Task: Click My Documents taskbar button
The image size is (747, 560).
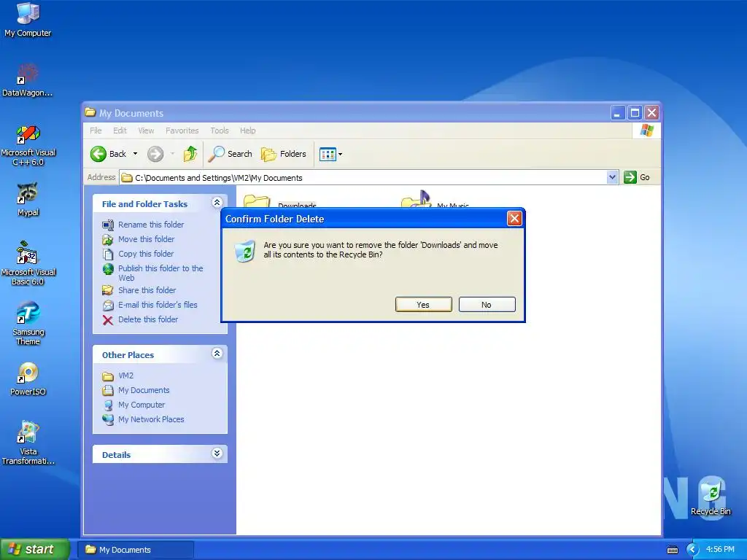Action: coord(136,550)
